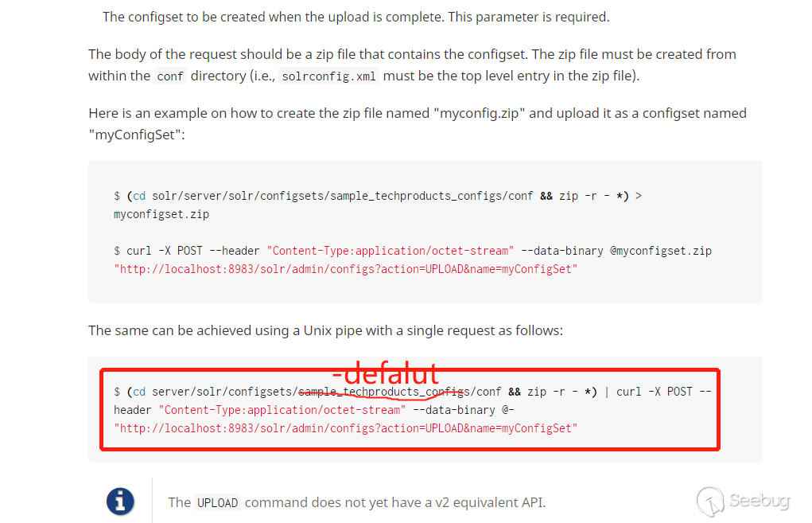
Task: Click the inline "solrconfig.xml" code word
Action: click(x=328, y=76)
